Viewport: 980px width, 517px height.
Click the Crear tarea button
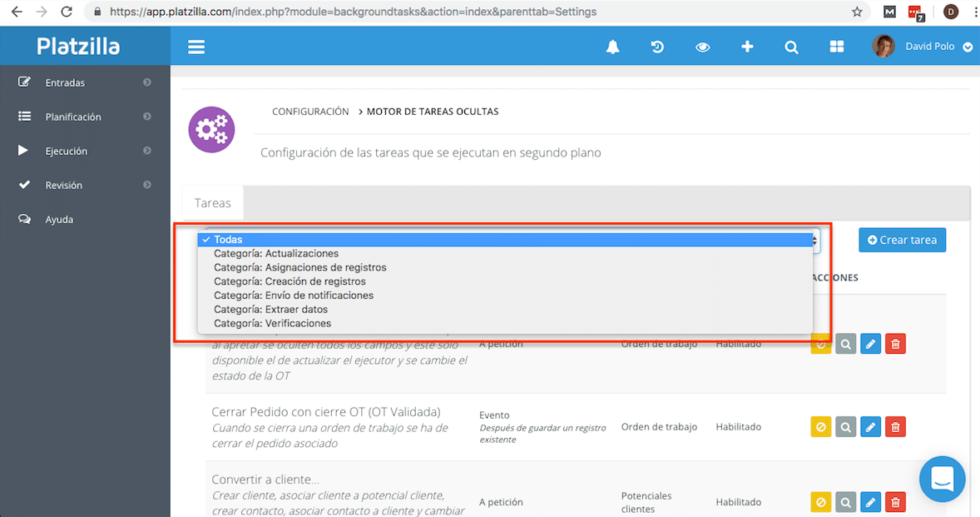pos(902,240)
